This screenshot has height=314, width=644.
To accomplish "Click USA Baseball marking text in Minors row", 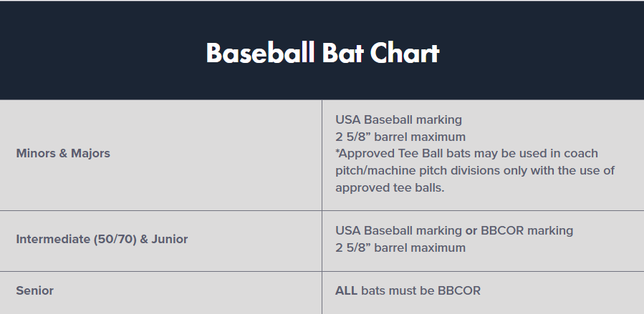I will (x=398, y=119).
